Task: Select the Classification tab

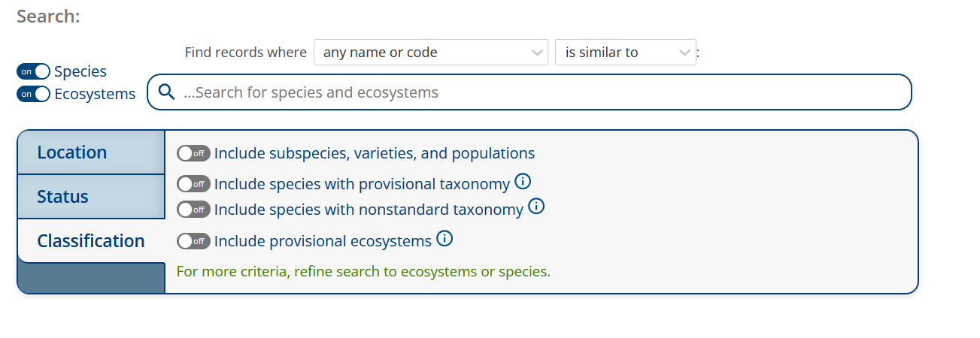Action: (90, 241)
